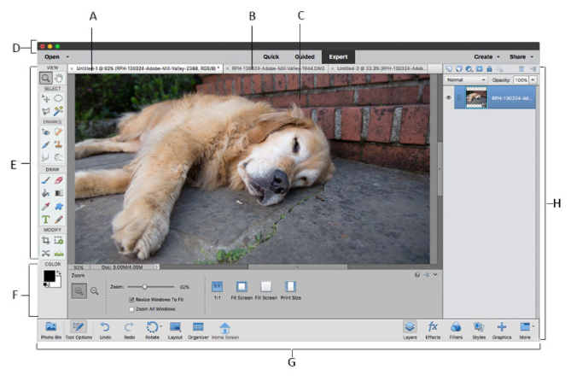
Task: Select the Gradient tool
Action: (59, 193)
